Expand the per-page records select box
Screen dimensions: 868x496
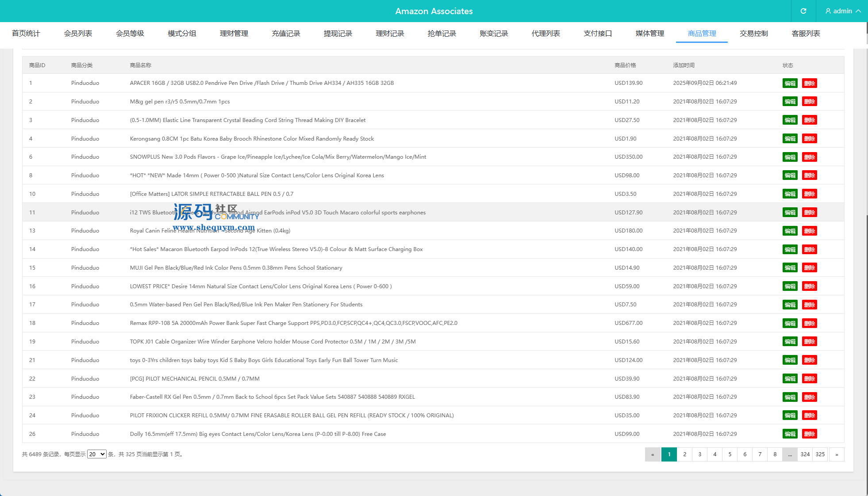96,454
